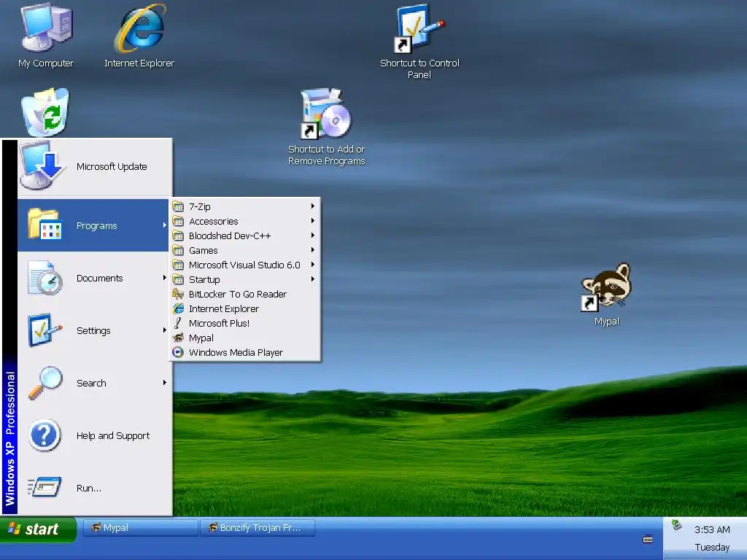The width and height of the screenshot is (747, 560).
Task: Click the Startup label in Programs submenu
Action: pos(204,279)
